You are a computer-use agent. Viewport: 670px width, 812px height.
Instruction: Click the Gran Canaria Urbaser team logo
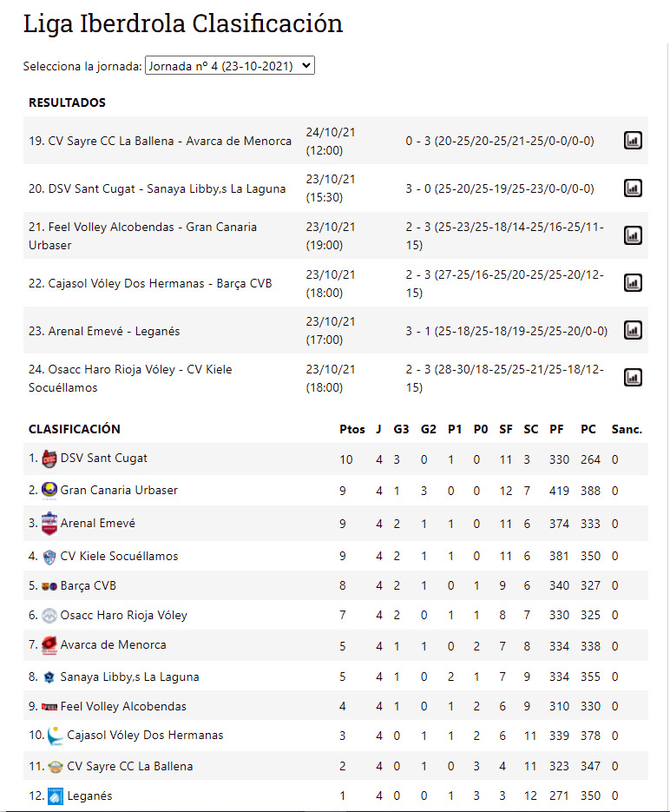click(49, 491)
